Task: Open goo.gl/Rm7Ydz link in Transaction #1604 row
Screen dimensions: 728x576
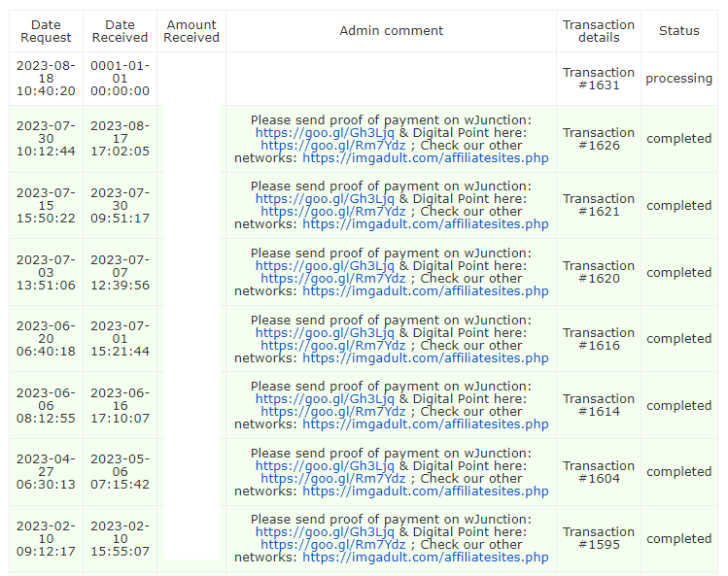Action: point(332,478)
